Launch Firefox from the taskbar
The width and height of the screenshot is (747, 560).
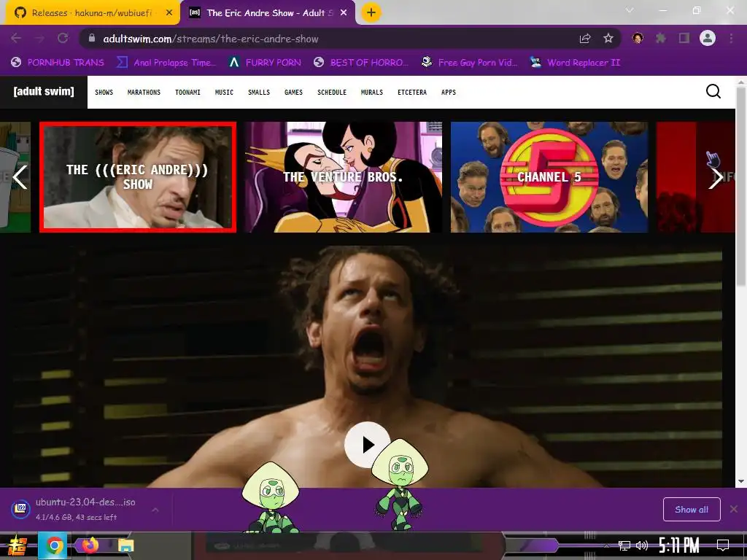(x=90, y=545)
